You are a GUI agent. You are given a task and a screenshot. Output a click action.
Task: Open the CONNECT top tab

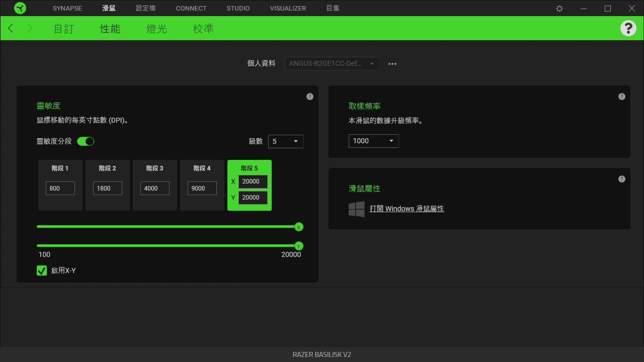click(191, 9)
